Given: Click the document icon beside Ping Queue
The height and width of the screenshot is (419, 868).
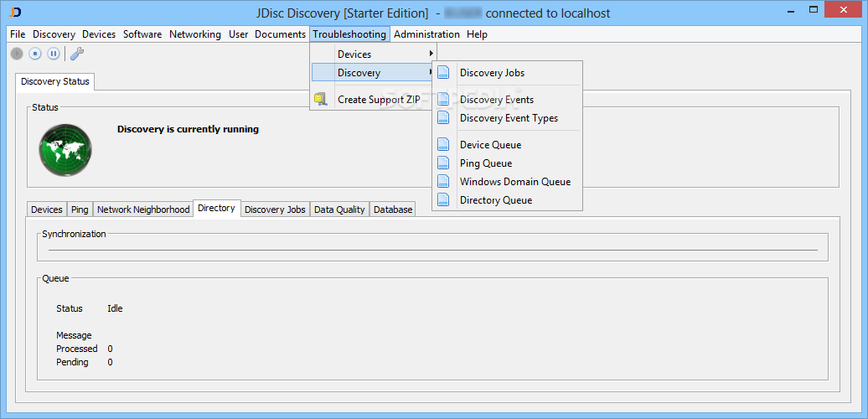Looking at the screenshot, I should [443, 163].
